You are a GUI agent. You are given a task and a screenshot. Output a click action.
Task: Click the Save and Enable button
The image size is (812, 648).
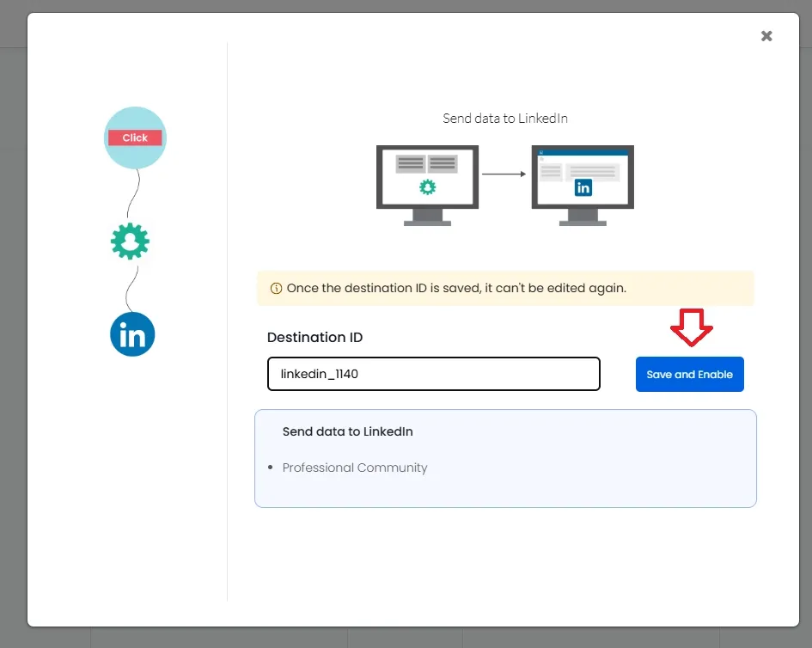pos(690,374)
